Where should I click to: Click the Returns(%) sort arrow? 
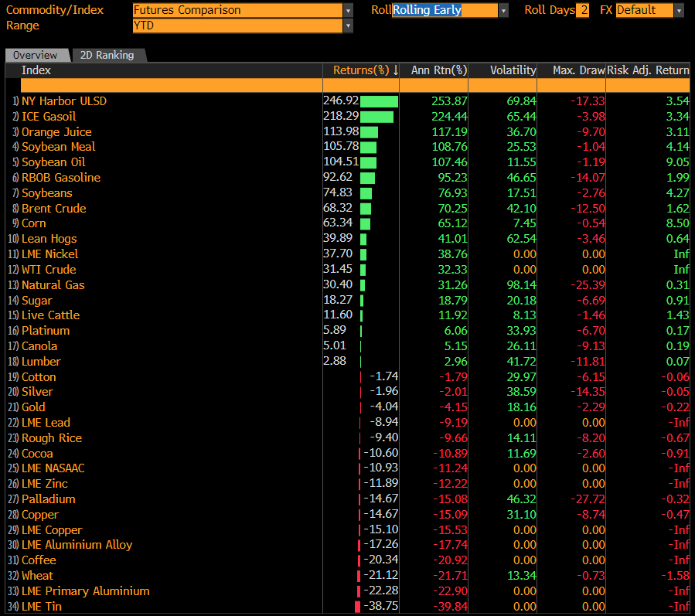click(396, 70)
